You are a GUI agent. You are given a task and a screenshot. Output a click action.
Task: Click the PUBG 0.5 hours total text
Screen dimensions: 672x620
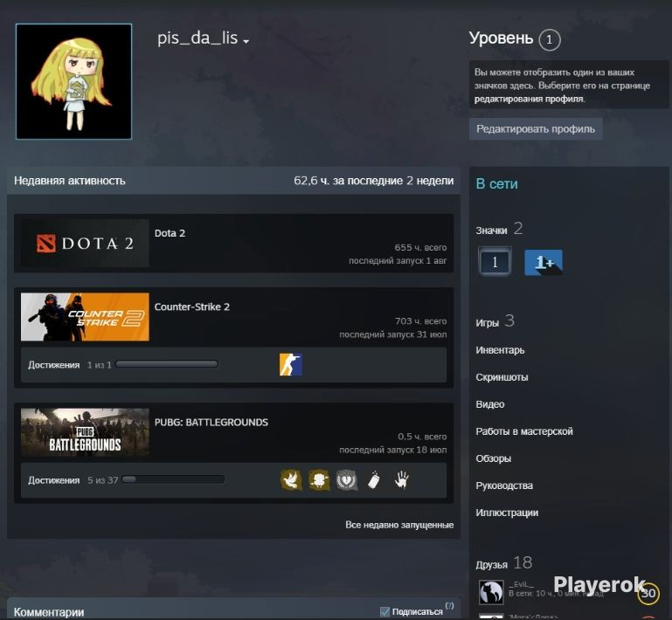(x=422, y=437)
